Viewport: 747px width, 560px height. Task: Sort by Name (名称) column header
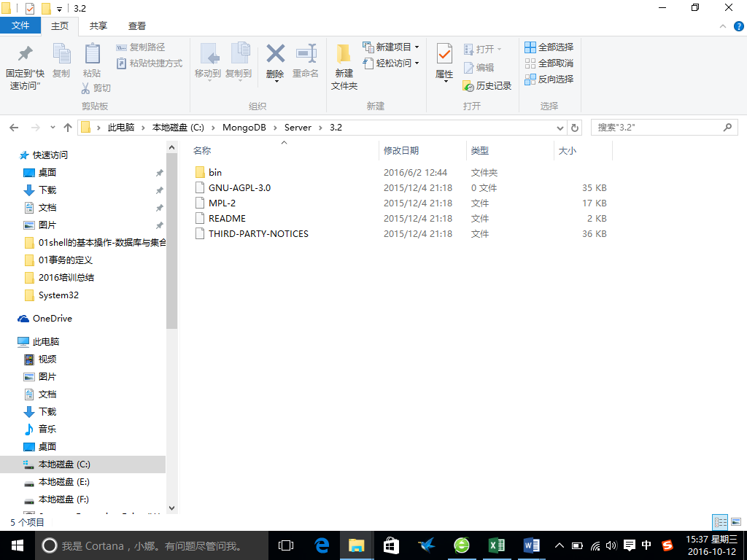point(285,150)
